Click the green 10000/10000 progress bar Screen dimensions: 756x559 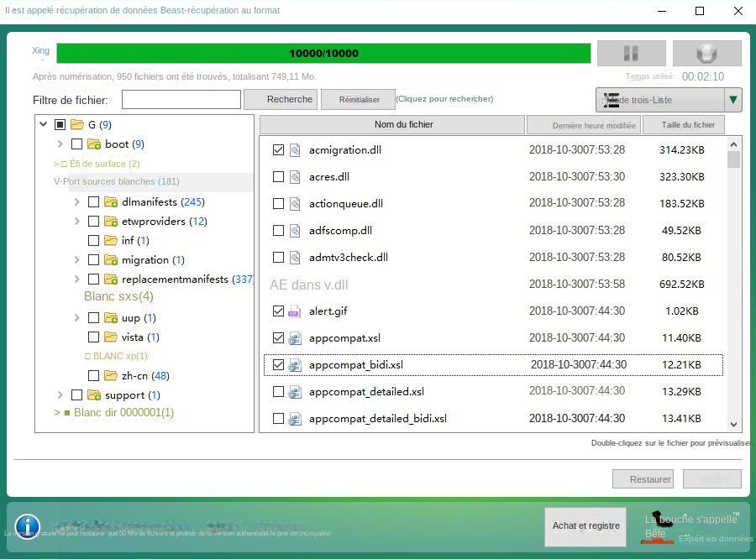tap(323, 53)
